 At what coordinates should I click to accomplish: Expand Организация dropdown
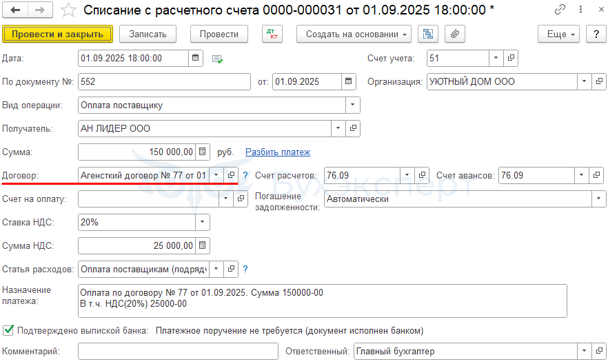[584, 81]
